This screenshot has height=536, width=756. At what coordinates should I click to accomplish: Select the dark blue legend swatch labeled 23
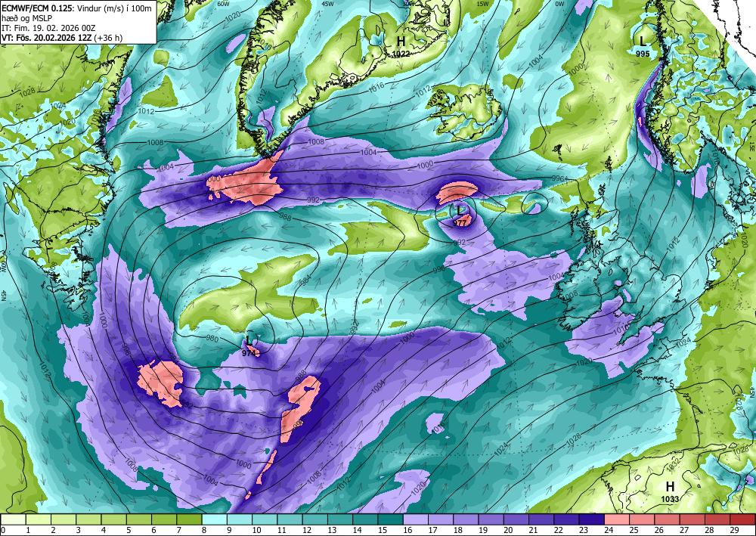[592, 519]
